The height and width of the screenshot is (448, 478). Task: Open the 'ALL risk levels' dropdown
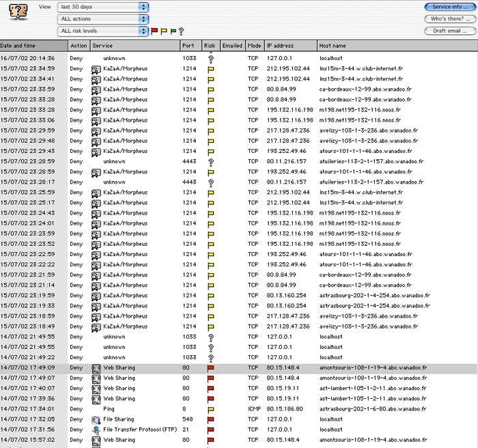pos(103,31)
